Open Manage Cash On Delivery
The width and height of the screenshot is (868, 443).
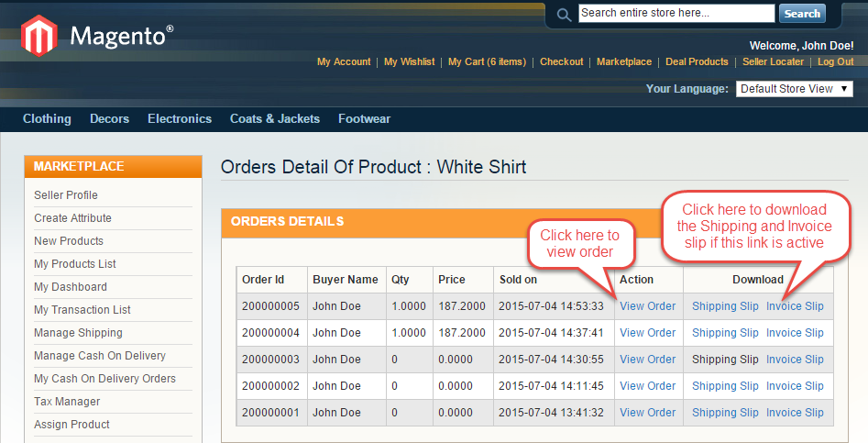click(100, 356)
